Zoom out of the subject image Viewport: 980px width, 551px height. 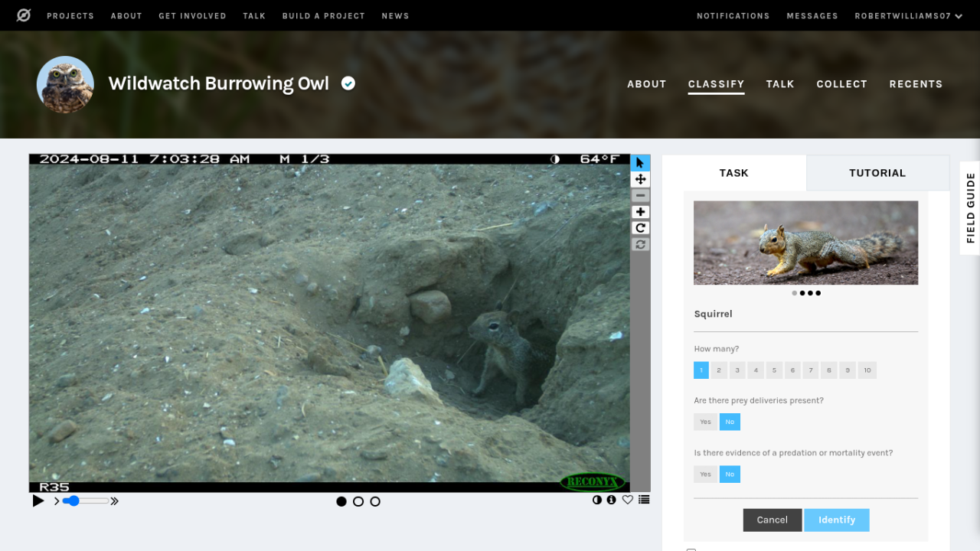click(x=640, y=196)
